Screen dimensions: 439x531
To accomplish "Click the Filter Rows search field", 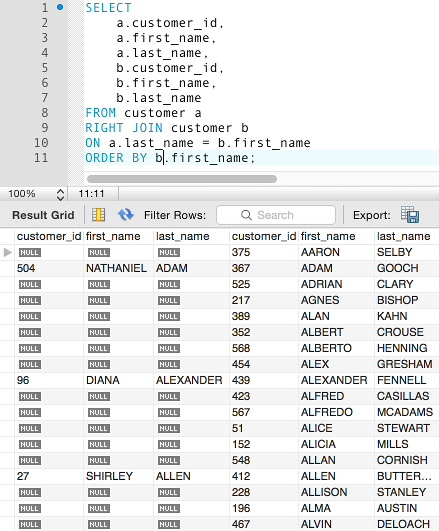I will (276, 215).
